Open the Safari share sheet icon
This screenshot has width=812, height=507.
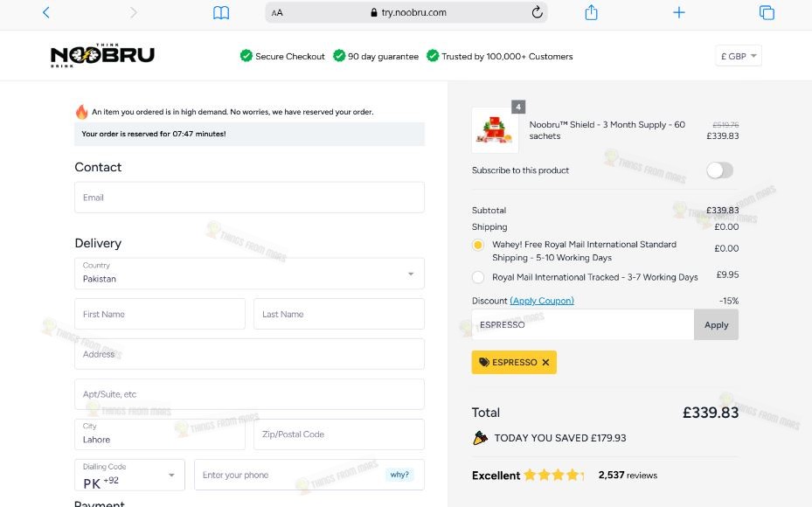tap(591, 12)
